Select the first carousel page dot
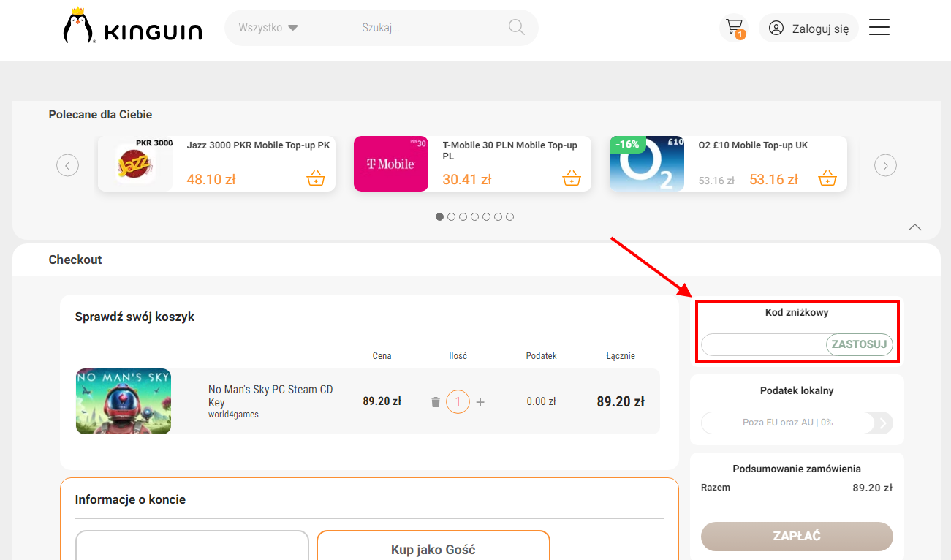 pos(439,217)
